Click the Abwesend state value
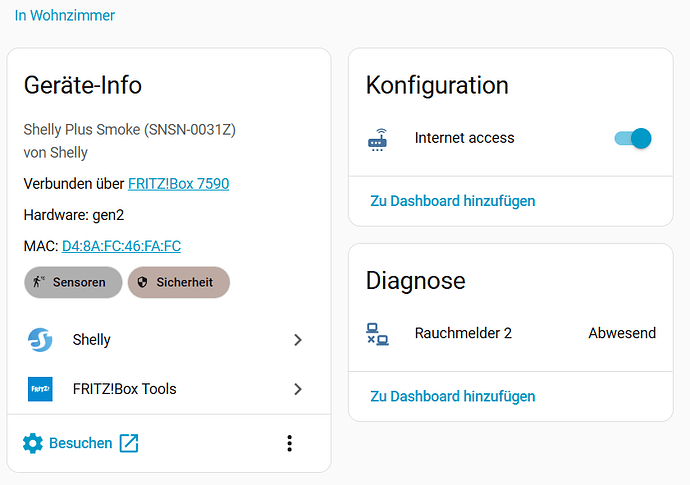This screenshot has width=690, height=485. coord(622,333)
